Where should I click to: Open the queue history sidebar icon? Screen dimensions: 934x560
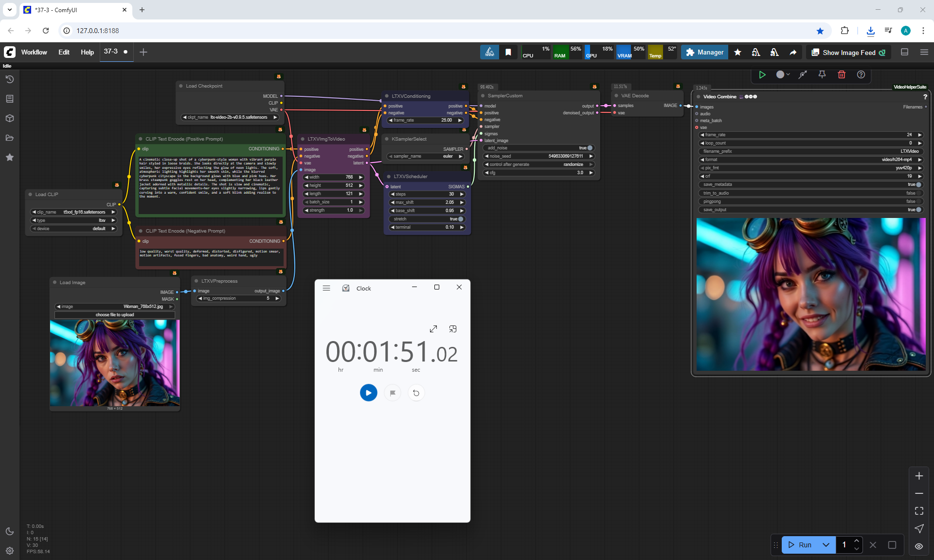[9, 79]
